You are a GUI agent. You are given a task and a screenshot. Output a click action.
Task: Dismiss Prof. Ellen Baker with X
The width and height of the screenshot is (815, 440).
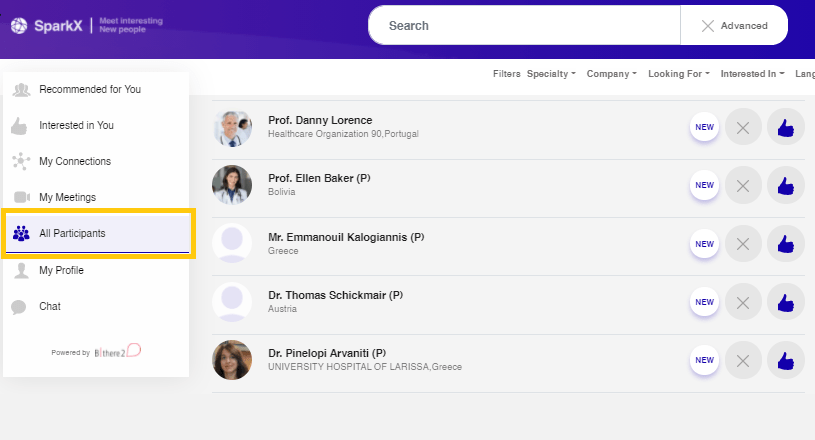pyautogui.click(x=743, y=185)
